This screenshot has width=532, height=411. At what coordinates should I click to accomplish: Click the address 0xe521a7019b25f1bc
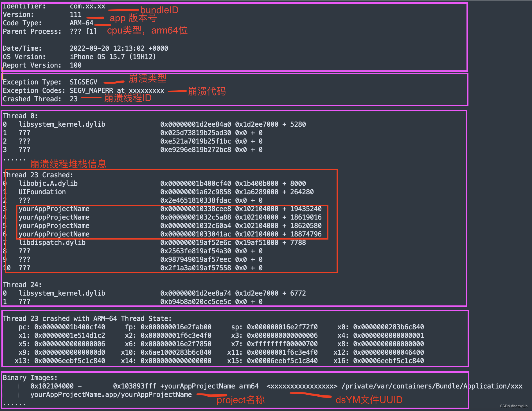(196, 141)
